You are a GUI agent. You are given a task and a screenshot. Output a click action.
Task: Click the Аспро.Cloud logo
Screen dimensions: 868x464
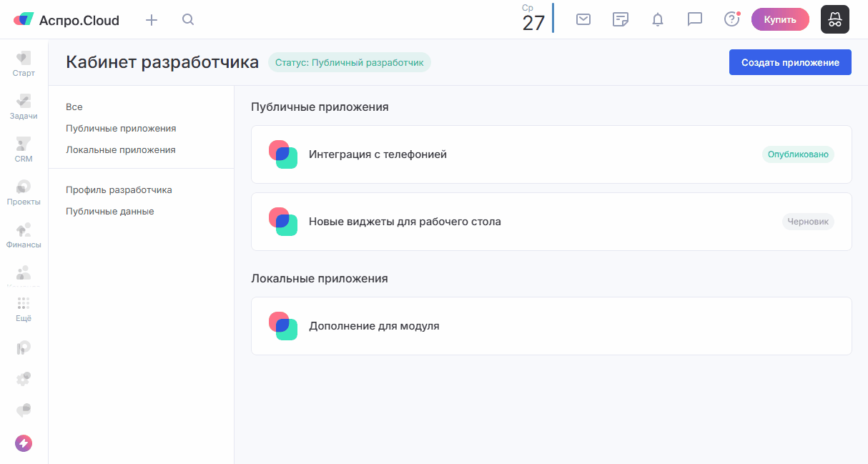66,20
